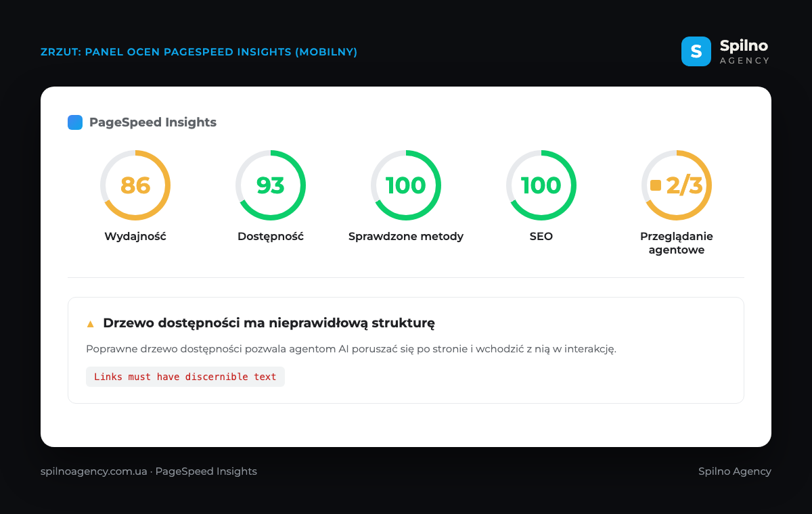Click the audit description starting with Poprawne drzewo
The height and width of the screenshot is (514, 812).
click(x=351, y=350)
